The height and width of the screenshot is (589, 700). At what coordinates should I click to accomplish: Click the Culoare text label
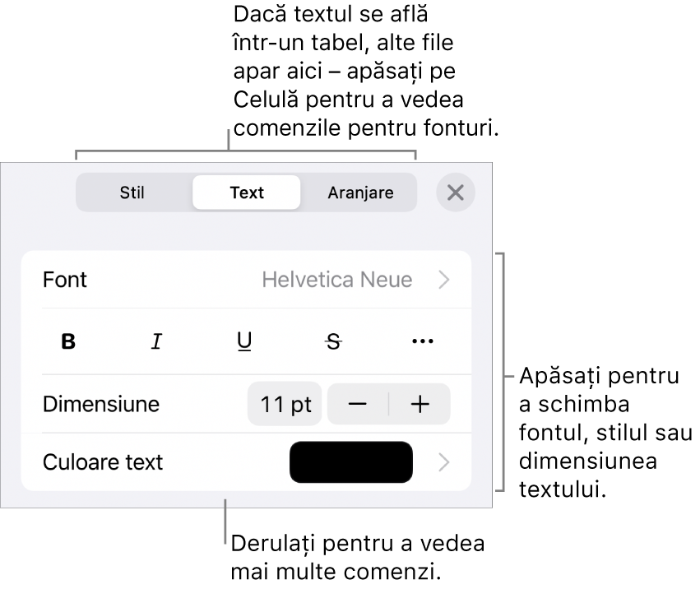pos(102,462)
